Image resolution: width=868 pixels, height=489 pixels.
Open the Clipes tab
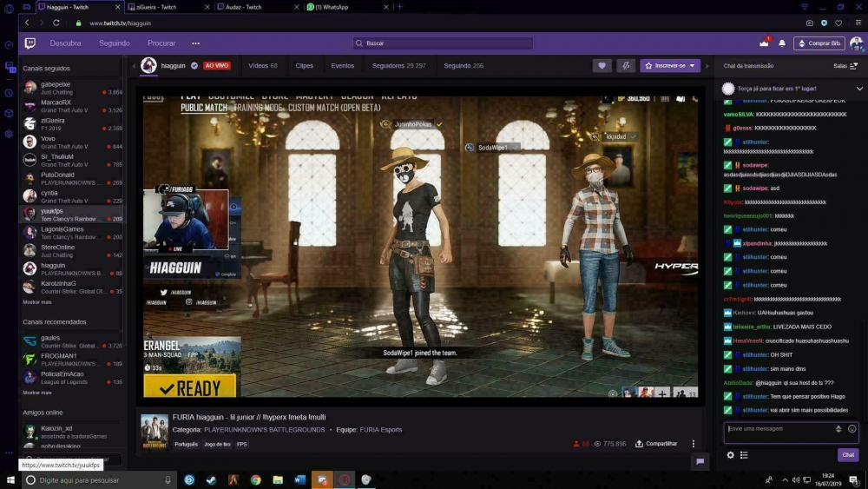coord(305,65)
